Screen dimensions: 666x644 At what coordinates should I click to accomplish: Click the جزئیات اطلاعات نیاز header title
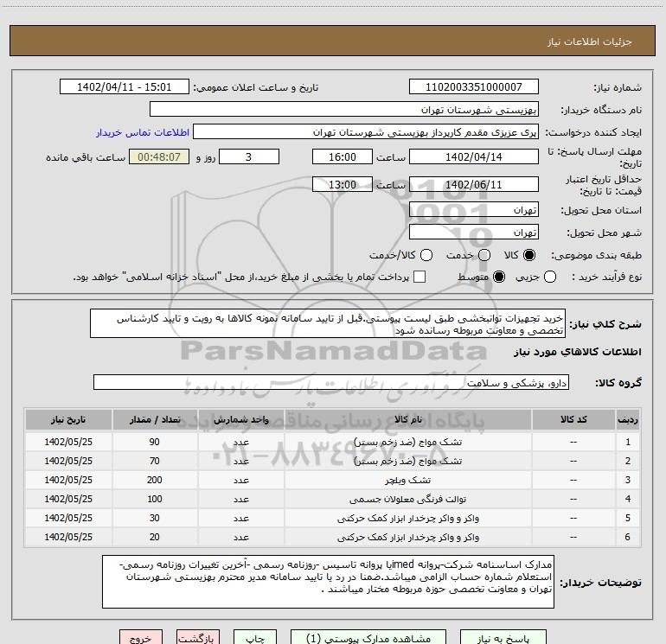590,41
